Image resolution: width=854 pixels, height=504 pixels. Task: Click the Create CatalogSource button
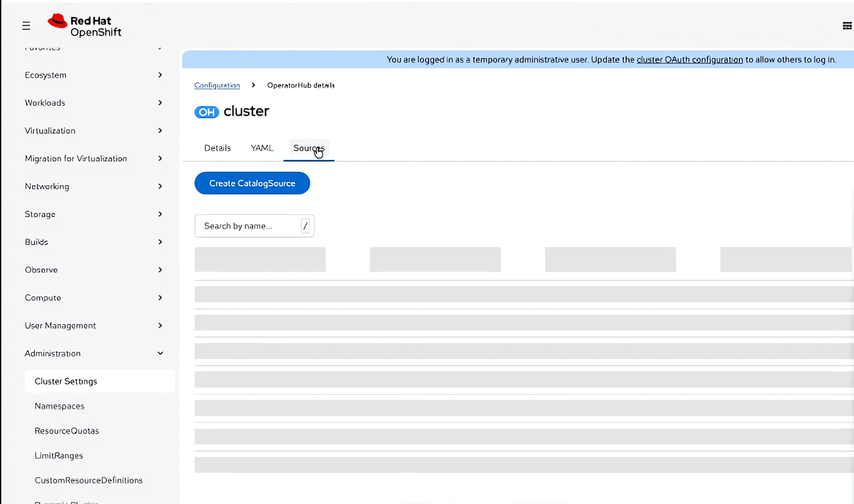click(x=252, y=183)
